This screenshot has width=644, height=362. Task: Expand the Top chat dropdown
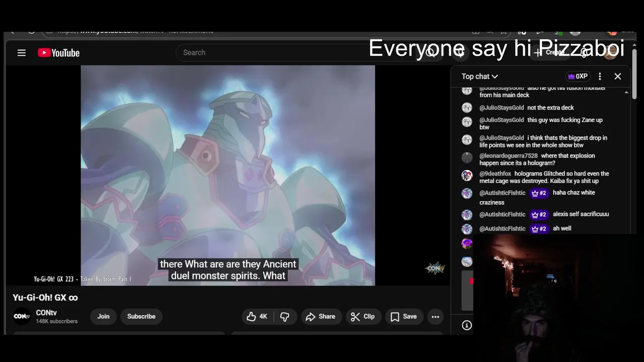coord(479,76)
